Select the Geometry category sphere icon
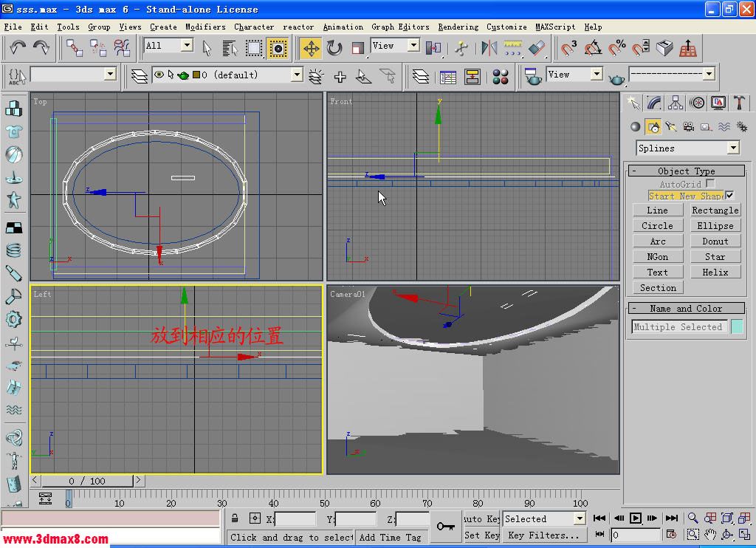This screenshot has height=548, width=756. (x=636, y=127)
